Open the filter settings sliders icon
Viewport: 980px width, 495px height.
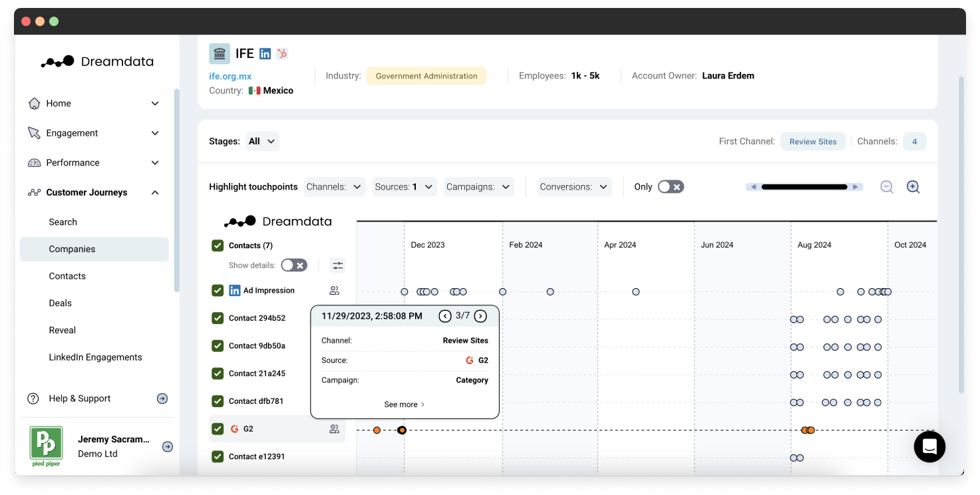tap(338, 265)
